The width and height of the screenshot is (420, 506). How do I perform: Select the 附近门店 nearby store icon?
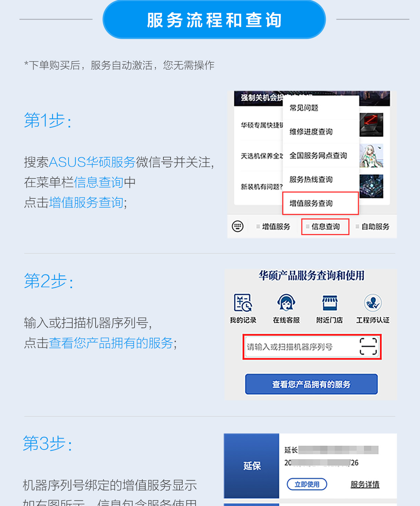pos(330,303)
